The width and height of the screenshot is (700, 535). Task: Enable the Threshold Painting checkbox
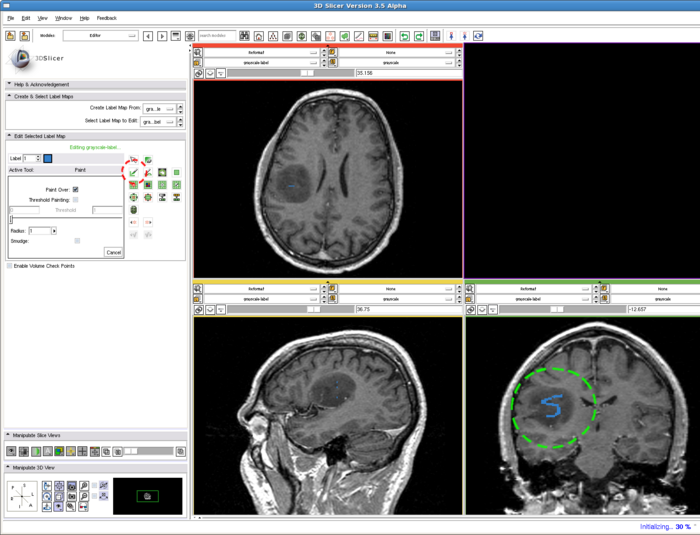tap(76, 199)
